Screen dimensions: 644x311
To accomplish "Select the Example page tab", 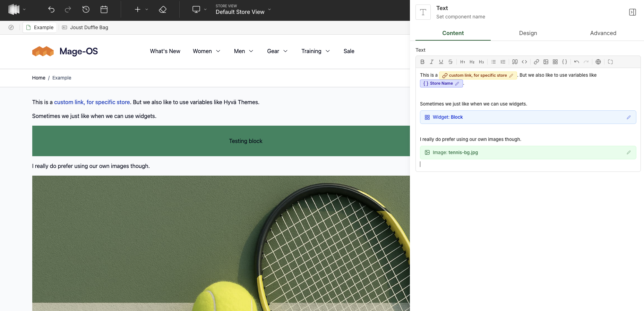I will 40,27.
